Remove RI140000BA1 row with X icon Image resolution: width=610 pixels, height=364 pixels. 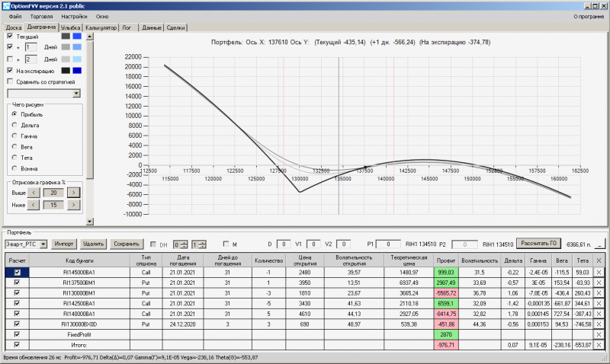pos(599,314)
